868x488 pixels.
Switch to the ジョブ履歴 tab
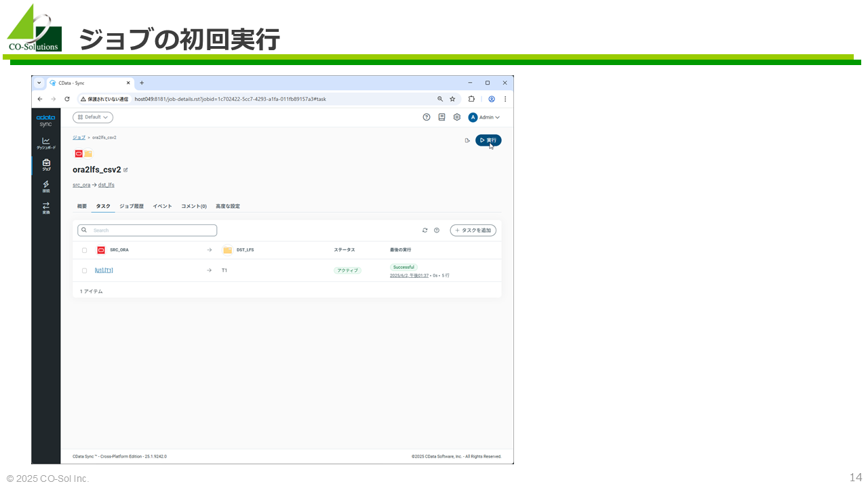132,206
